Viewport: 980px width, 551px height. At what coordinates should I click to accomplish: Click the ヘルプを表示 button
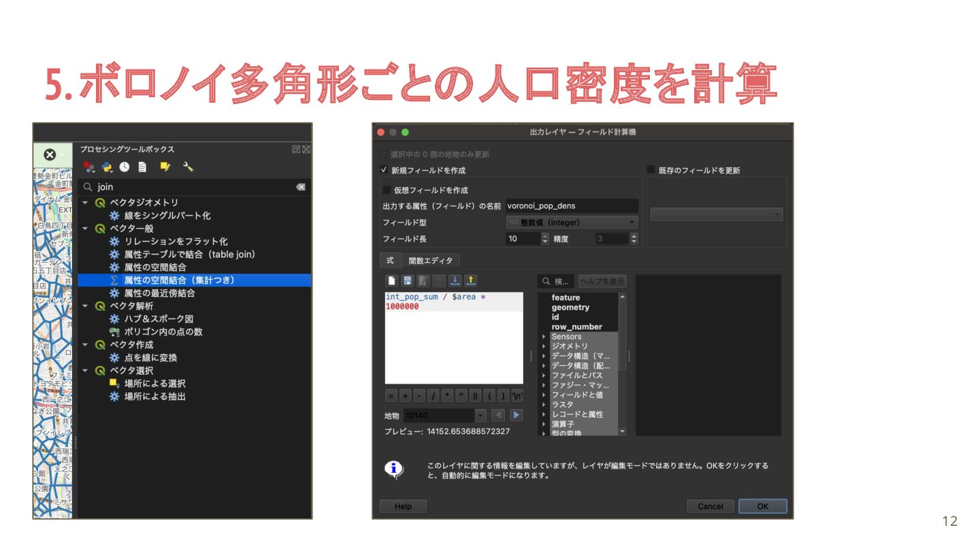pyautogui.click(x=602, y=281)
